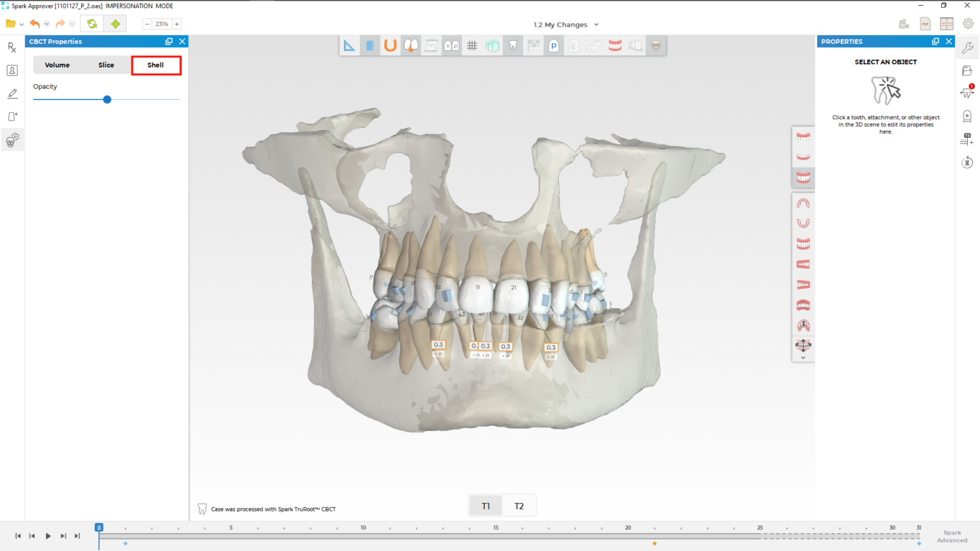Select the Slice tab in CBCT Properties
This screenshot has width=980, height=551.
click(x=106, y=64)
